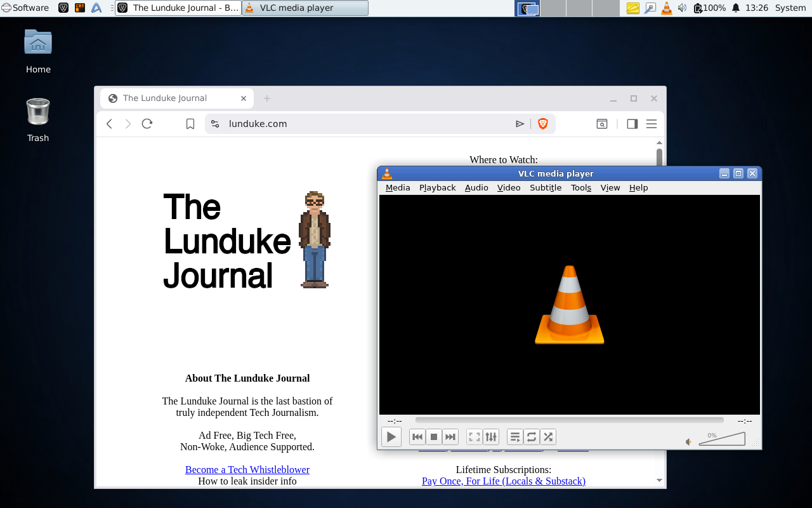Skip to previous media in VLC
This screenshot has width=812, height=508.
(x=417, y=437)
